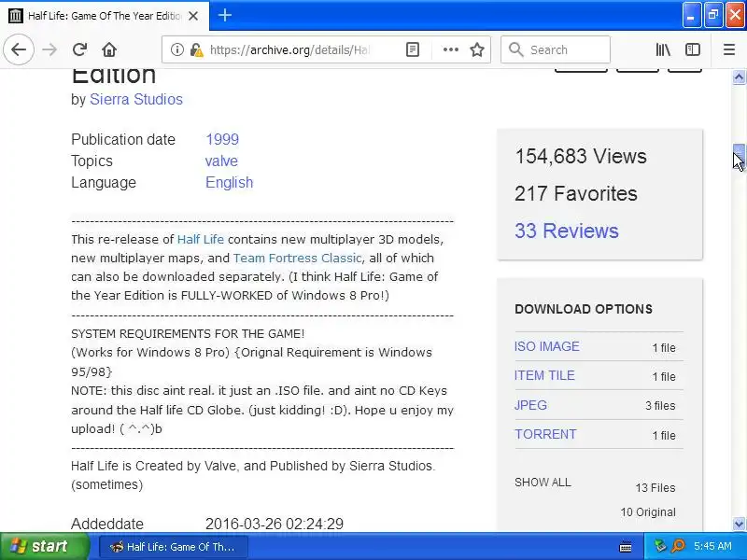Select Half Life taskbar window button
Screen dimensions: 747x560
174,547
